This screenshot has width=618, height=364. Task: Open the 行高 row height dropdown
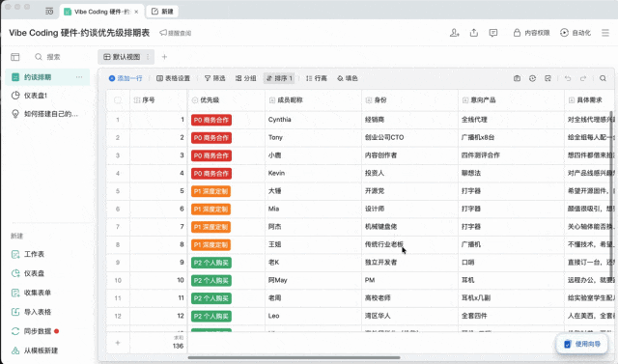pyautogui.click(x=317, y=78)
